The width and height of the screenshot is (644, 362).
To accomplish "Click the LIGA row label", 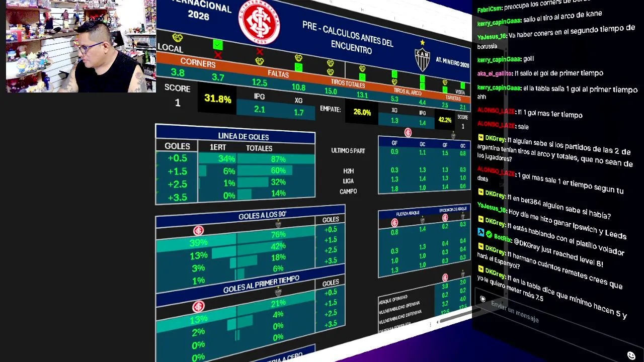I will pyautogui.click(x=348, y=181).
